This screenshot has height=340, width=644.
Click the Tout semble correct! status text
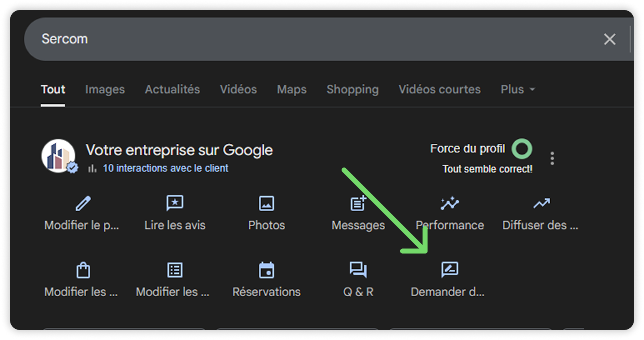coord(487,169)
